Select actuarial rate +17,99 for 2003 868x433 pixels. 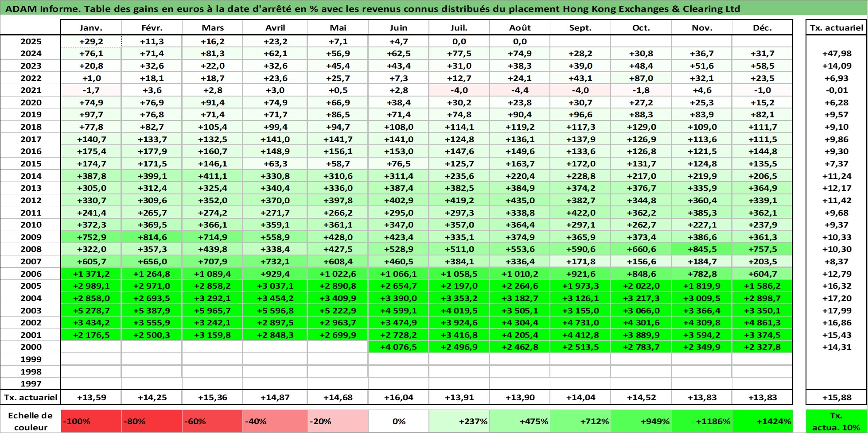(x=836, y=311)
